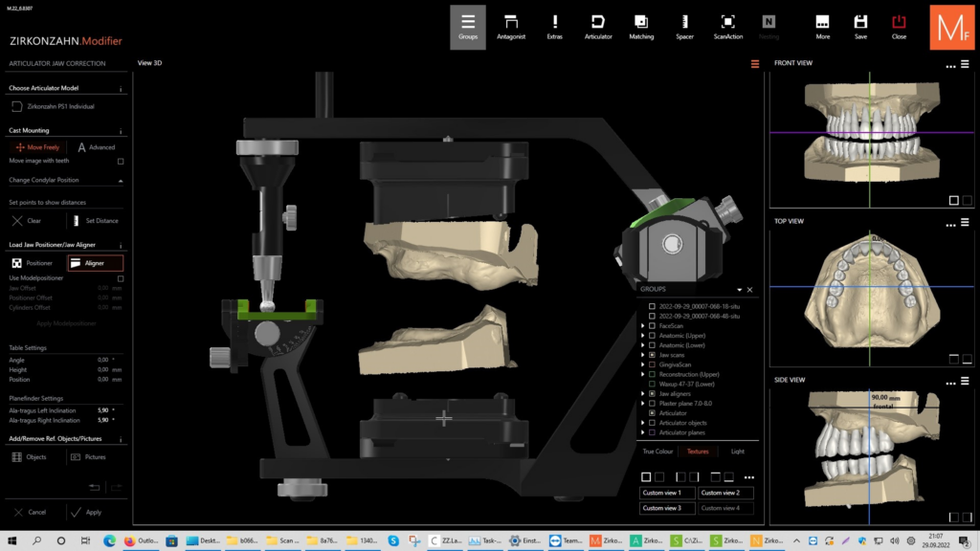Select Custom view 3
This screenshot has width=980, height=551.
tap(667, 509)
